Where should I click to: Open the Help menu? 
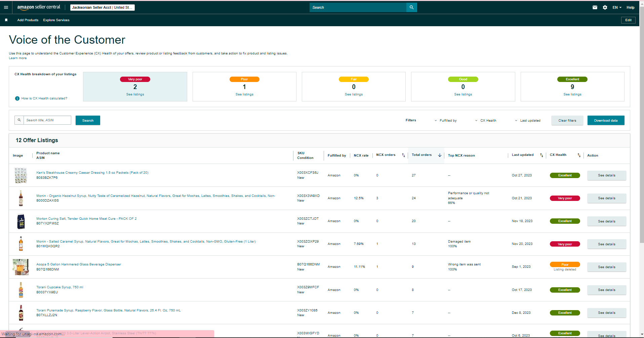click(x=630, y=7)
